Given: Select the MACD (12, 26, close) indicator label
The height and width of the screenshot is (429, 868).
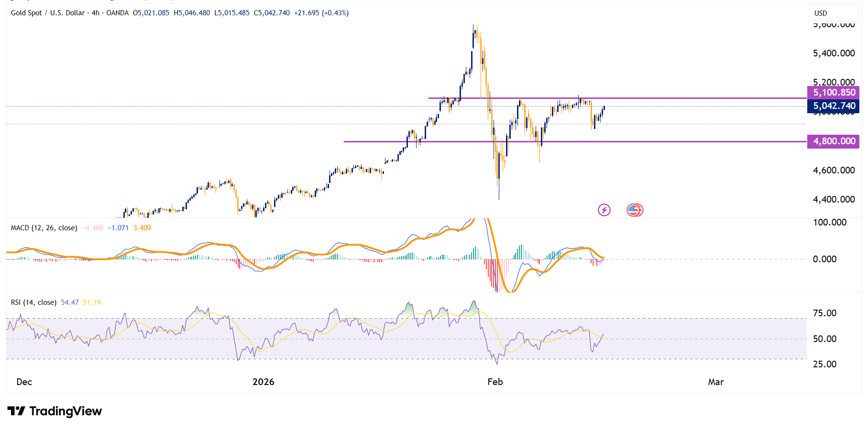Looking at the screenshot, I should [x=44, y=228].
